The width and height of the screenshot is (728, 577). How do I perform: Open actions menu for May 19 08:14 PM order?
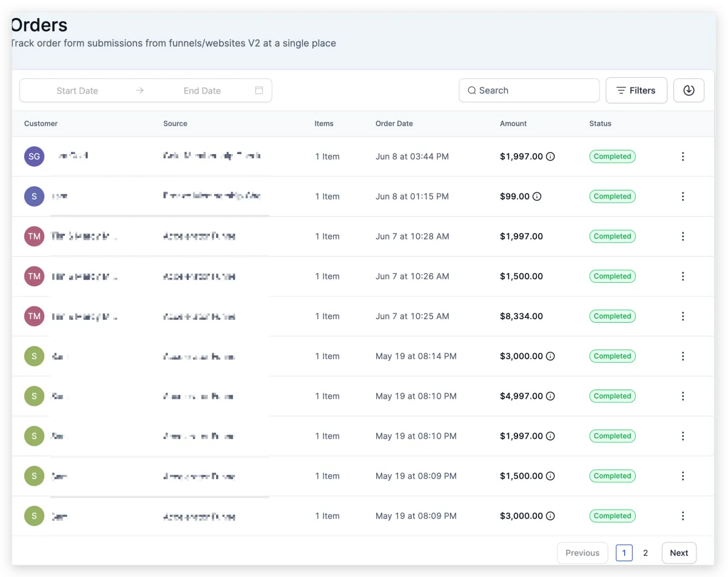click(x=682, y=356)
